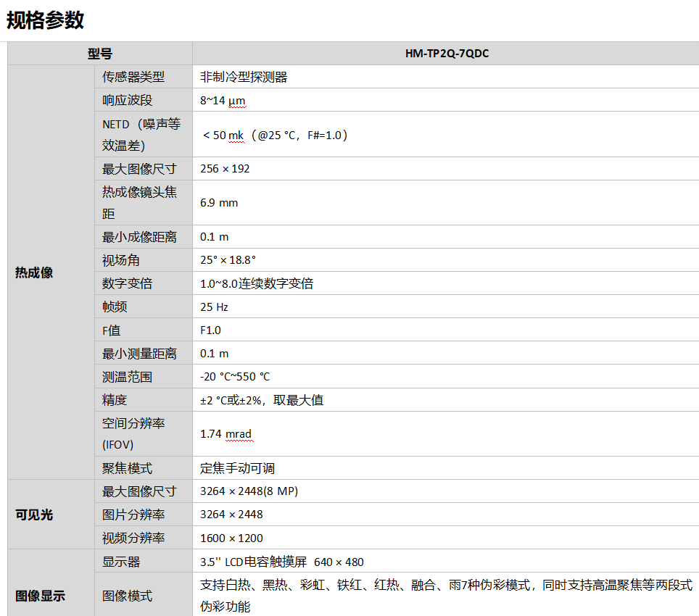Viewport: 699px width, 616px height.
Task: Select the '最小测量距离' label cell
Action: [144, 353]
